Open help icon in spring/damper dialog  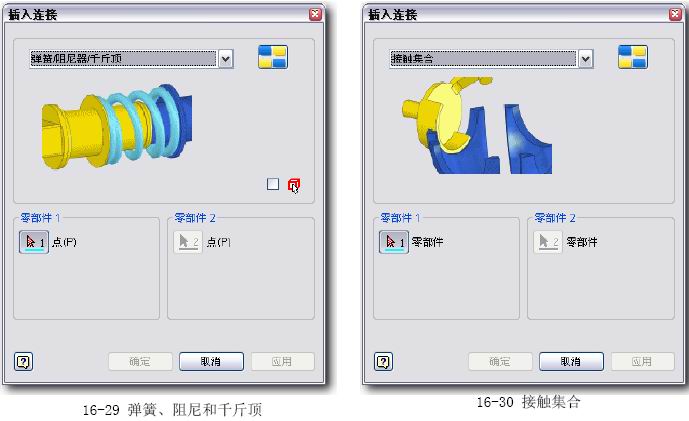click(23, 362)
